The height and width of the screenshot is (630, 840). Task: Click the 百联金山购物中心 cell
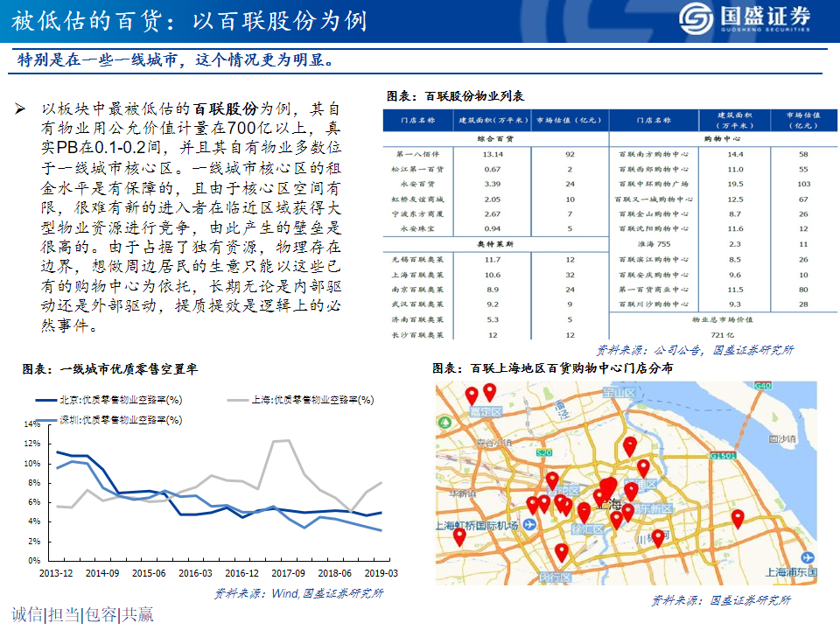point(654,213)
